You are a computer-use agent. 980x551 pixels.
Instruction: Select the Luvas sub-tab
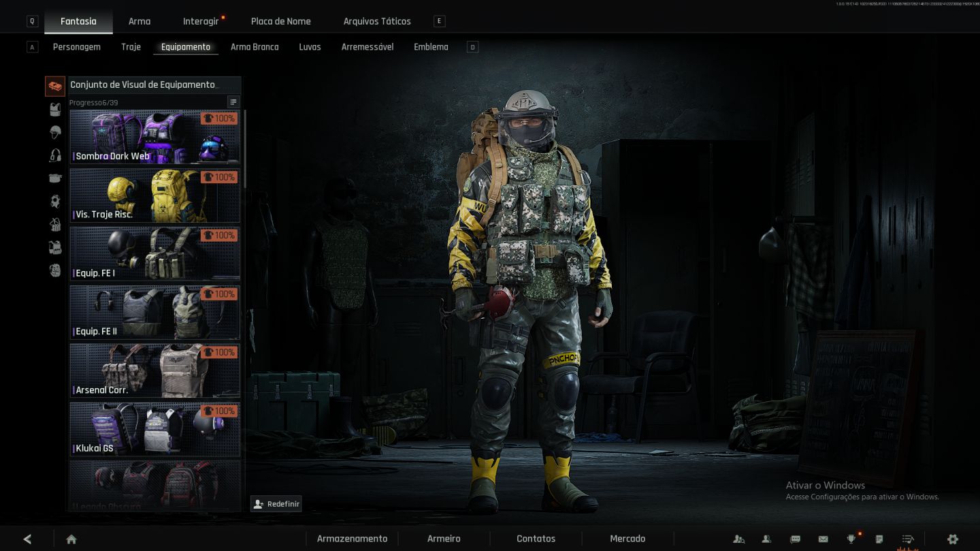click(x=310, y=47)
